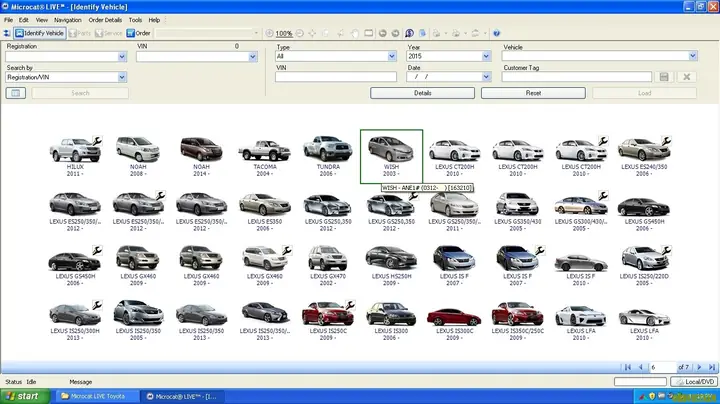Go to first page arrow icon
The image size is (720, 404).
click(627, 367)
